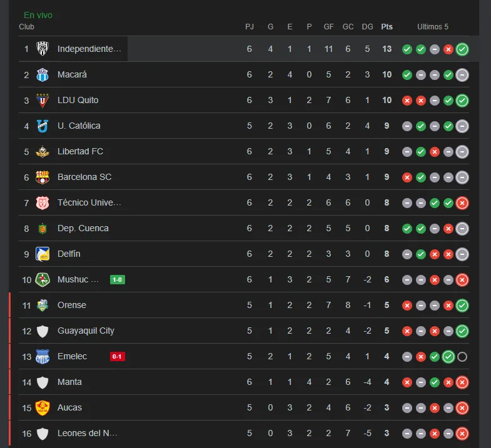Click the U. Católica crest icon
The width and height of the screenshot is (491, 448).
43,126
